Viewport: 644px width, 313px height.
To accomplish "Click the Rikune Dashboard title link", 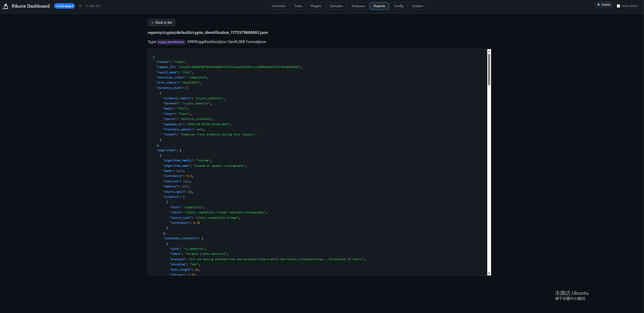I will pos(31,6).
